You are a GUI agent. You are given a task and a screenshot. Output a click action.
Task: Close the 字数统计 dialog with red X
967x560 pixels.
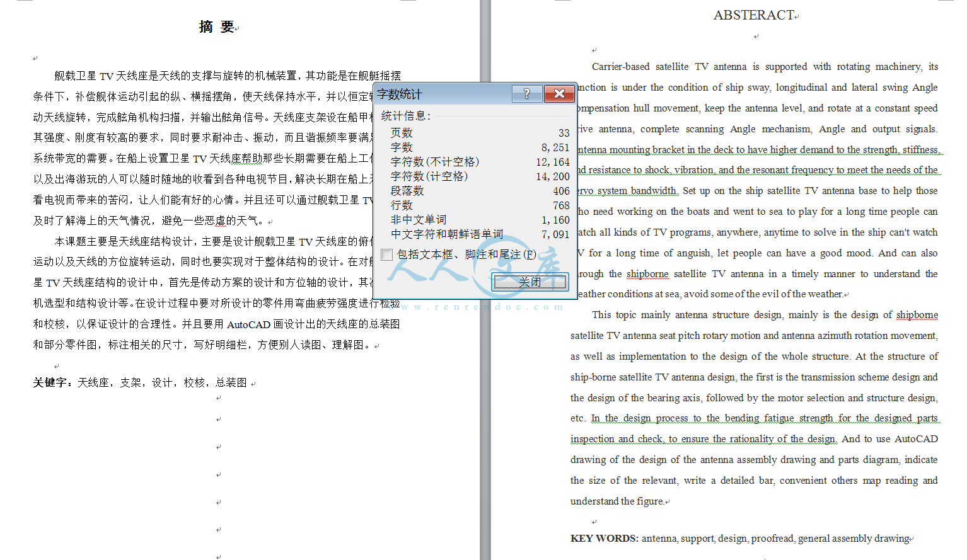coord(559,94)
